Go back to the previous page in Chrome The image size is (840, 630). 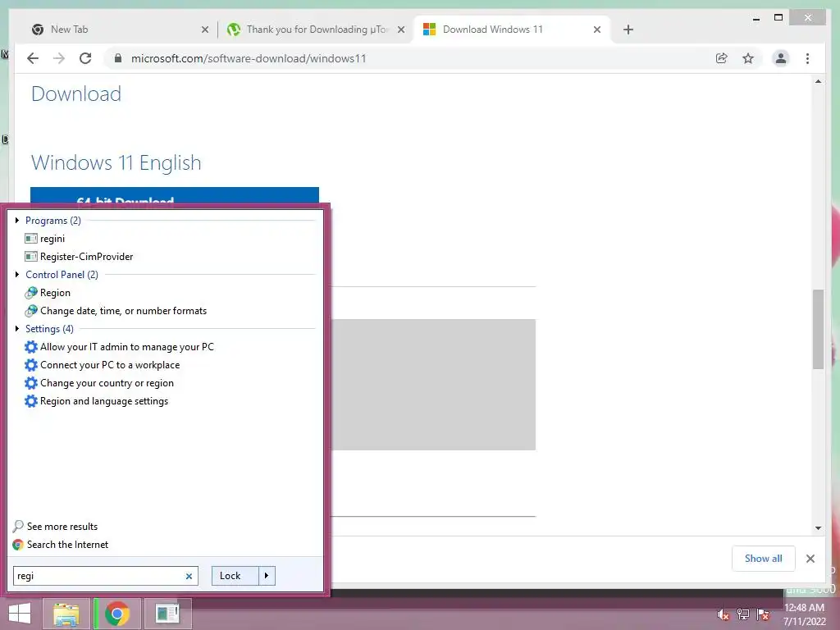33,58
